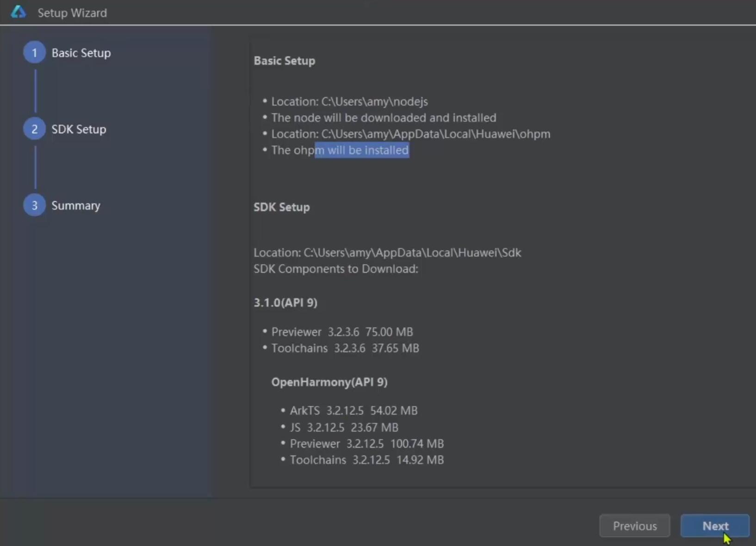Click 'SDK Components to Download:' text
The width and height of the screenshot is (756, 546).
click(336, 269)
